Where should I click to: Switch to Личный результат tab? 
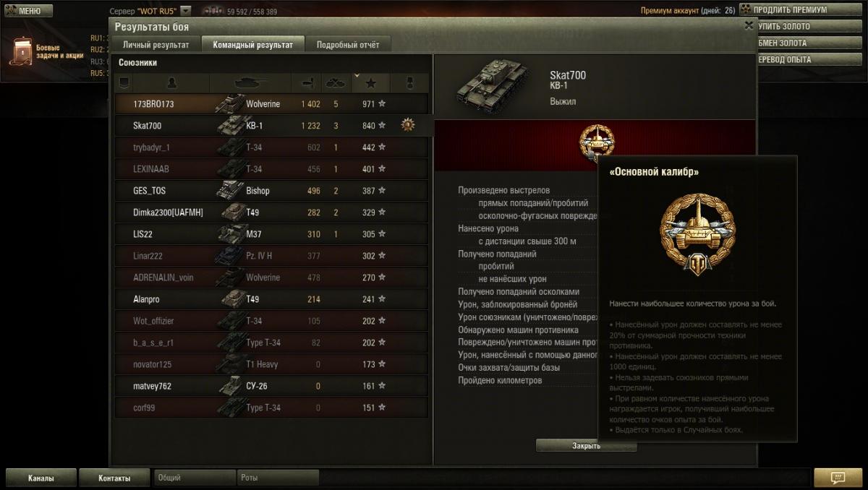click(156, 45)
